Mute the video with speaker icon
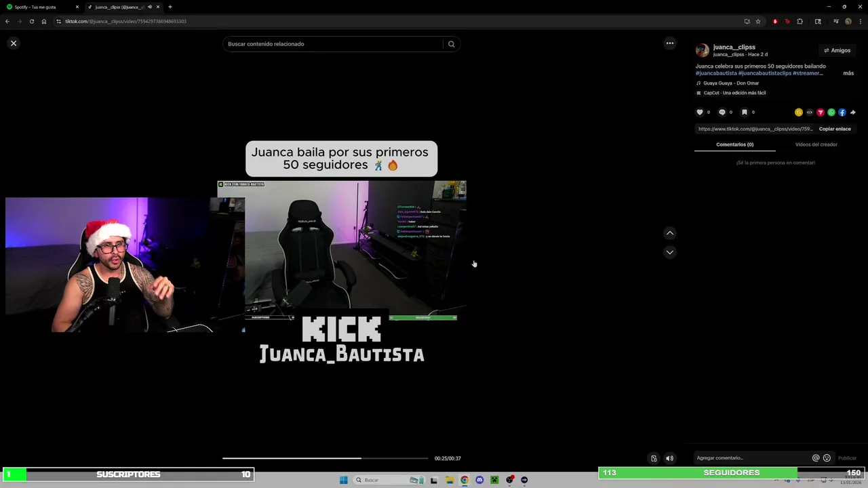 (x=670, y=458)
